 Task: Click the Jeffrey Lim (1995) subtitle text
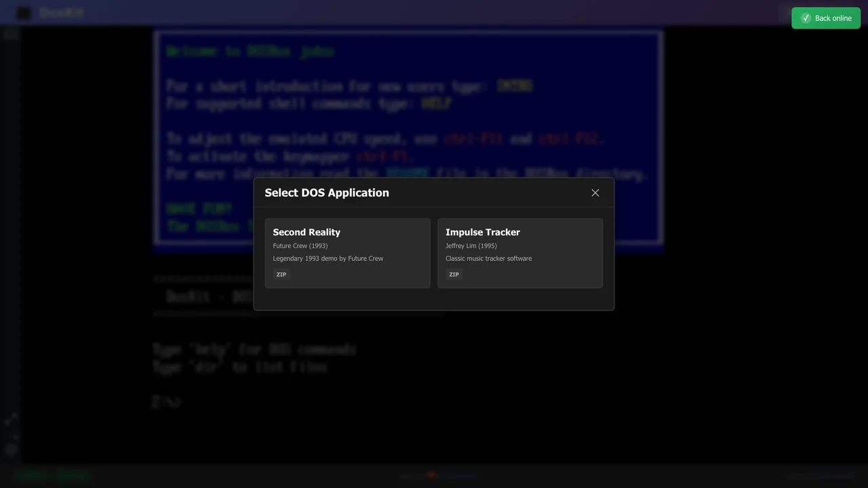[471, 245]
